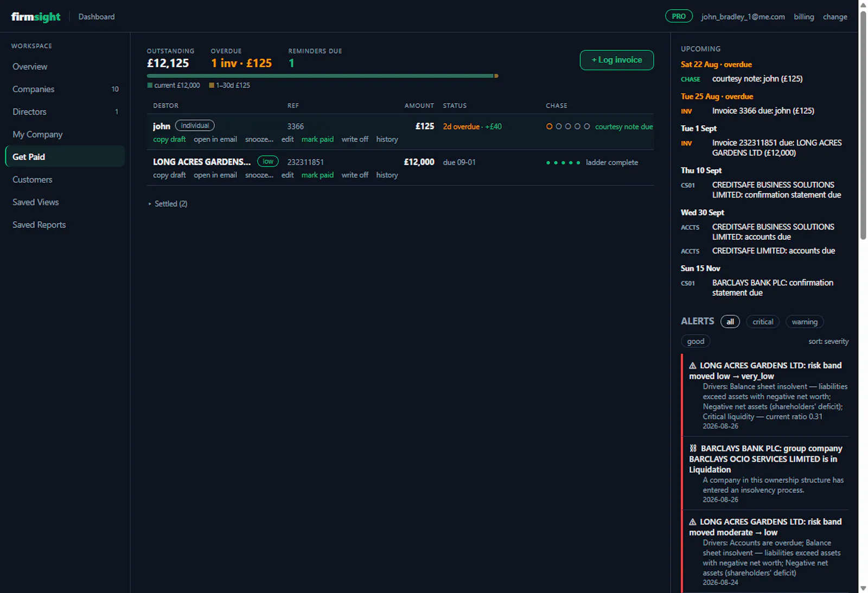
Task: Filter alerts by warning
Action: point(805,322)
